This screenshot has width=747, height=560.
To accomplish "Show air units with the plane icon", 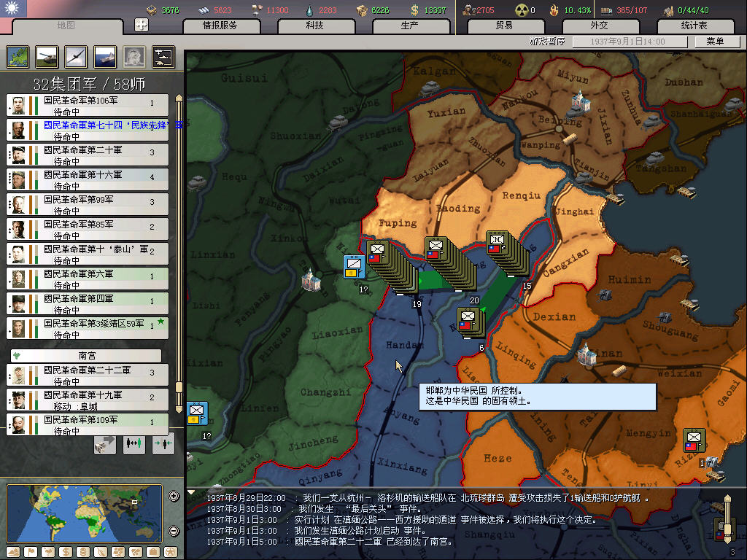I will click(x=75, y=57).
